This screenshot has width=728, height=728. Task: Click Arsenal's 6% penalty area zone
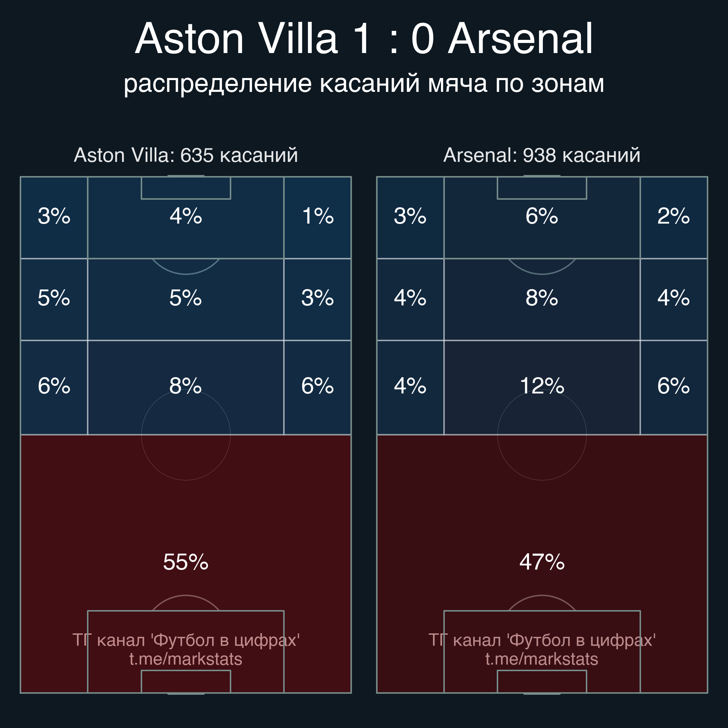click(x=542, y=217)
